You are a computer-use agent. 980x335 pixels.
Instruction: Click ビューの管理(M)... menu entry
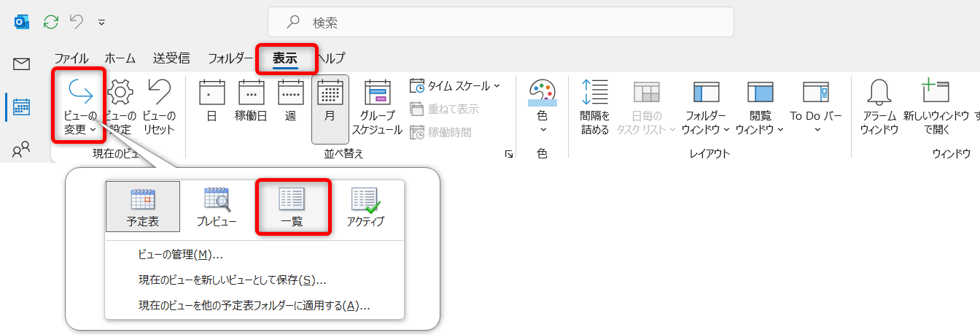pyautogui.click(x=180, y=255)
